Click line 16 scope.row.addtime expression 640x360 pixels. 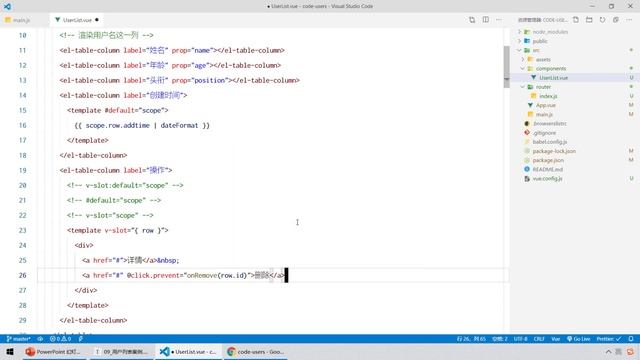click(118, 126)
